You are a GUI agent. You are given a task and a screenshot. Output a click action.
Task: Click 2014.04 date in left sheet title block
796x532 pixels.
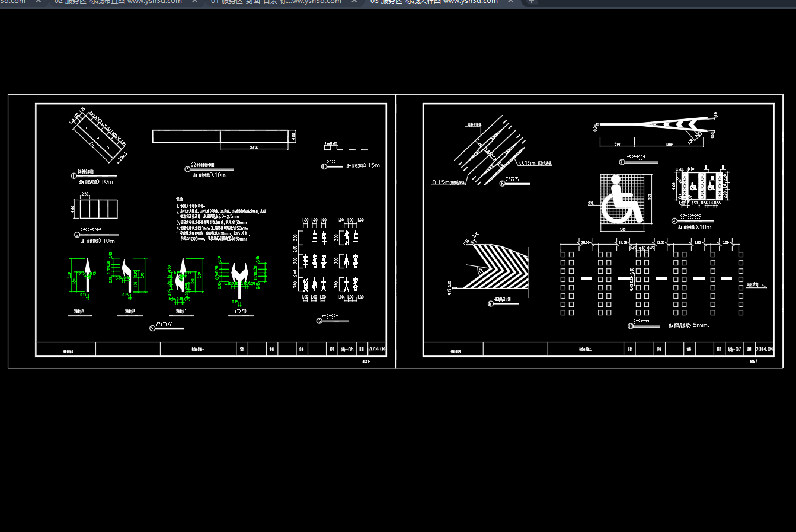(377, 350)
